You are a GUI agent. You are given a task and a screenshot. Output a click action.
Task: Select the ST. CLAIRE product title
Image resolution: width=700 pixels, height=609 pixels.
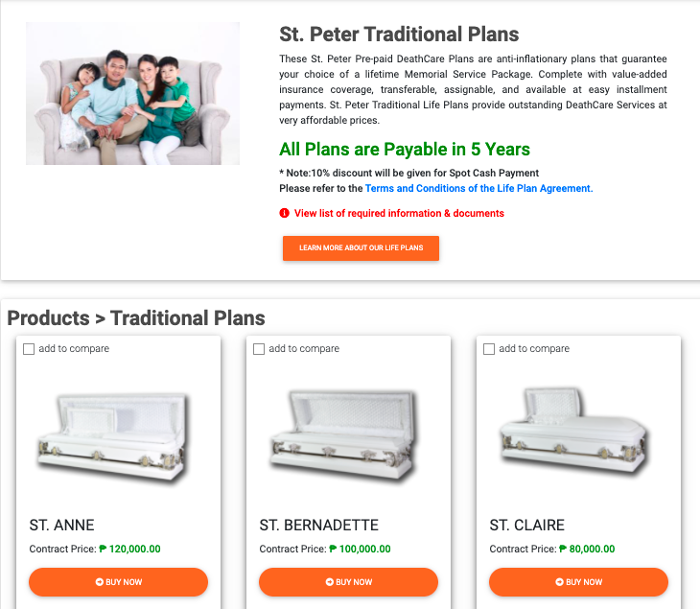pyautogui.click(x=526, y=525)
